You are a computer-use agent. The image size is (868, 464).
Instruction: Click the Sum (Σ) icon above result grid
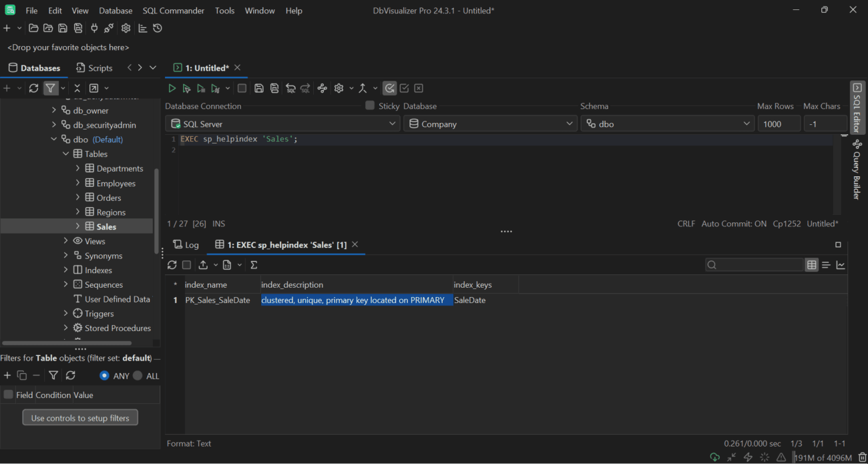click(x=254, y=264)
